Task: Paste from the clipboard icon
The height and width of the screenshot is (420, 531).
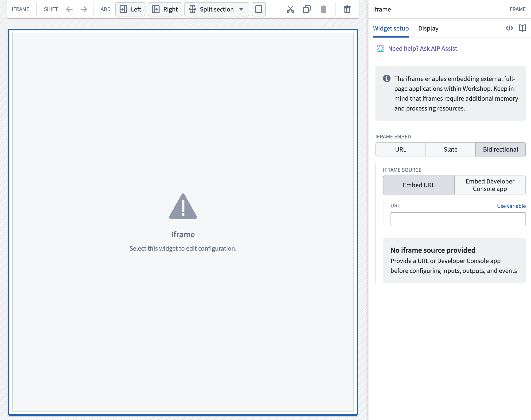Action: (324, 9)
